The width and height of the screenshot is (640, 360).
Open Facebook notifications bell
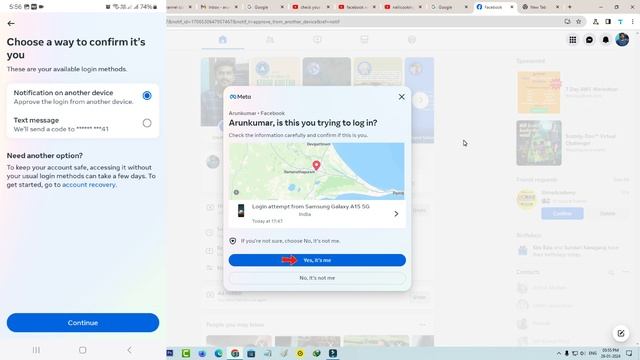click(x=606, y=40)
